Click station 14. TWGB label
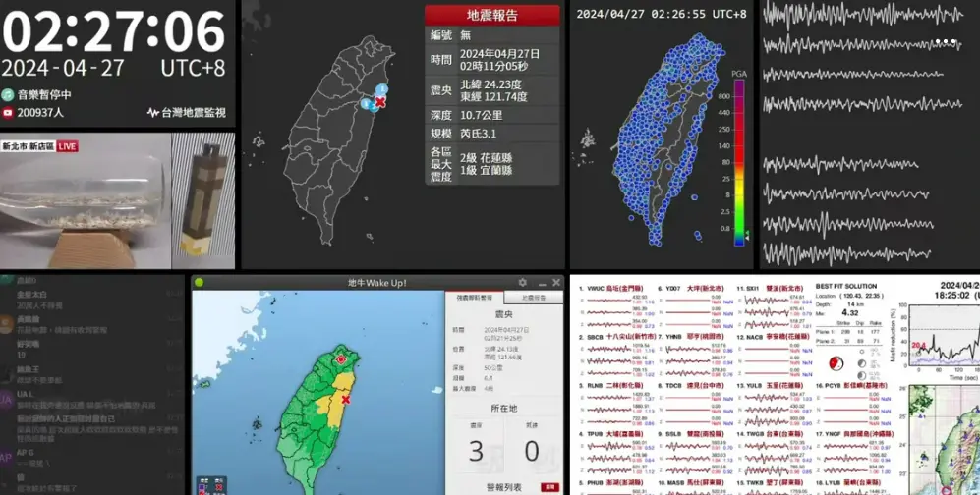 tap(771, 434)
